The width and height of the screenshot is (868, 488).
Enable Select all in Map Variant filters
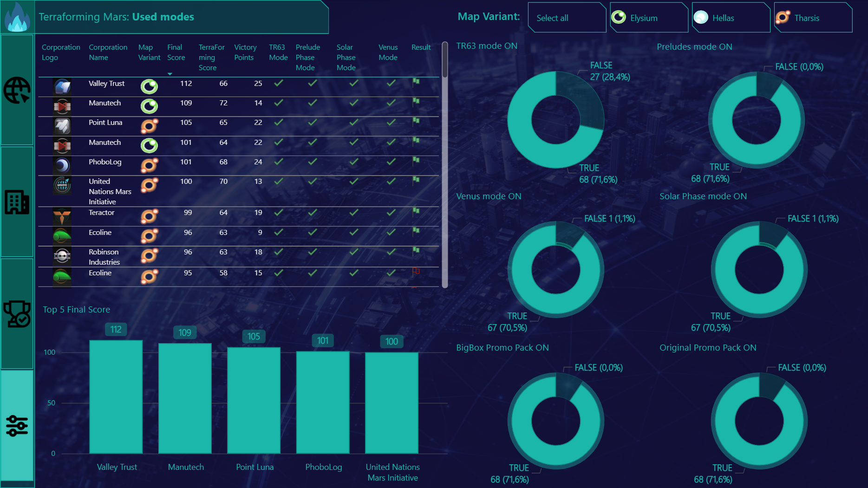pyautogui.click(x=567, y=18)
